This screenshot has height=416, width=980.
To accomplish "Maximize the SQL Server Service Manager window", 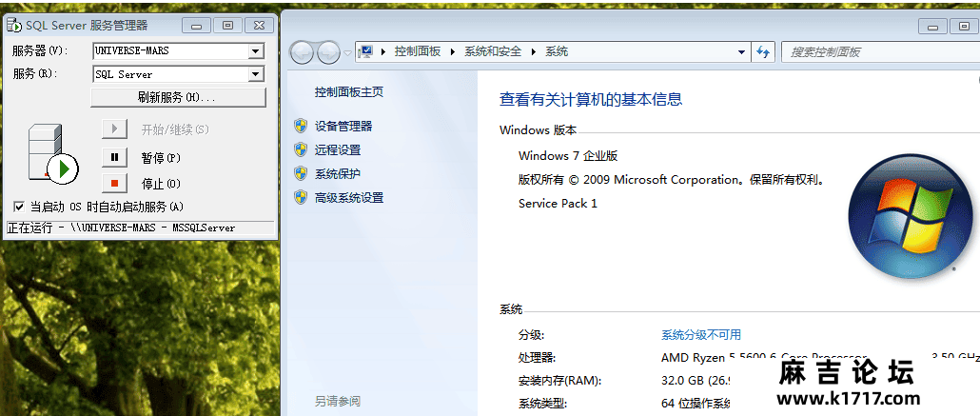I will pyautogui.click(x=227, y=26).
